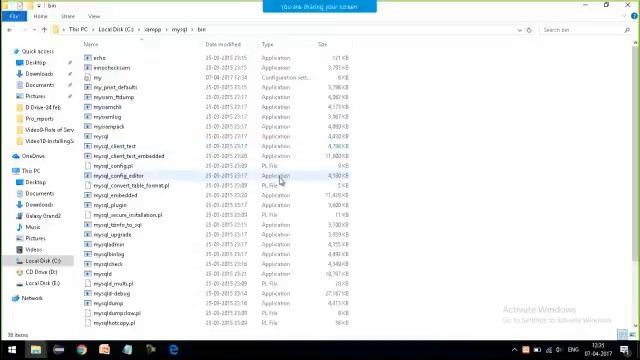This screenshot has width=640, height=360.
Task: Open the address bar history dropdown
Action: pos(519,30)
